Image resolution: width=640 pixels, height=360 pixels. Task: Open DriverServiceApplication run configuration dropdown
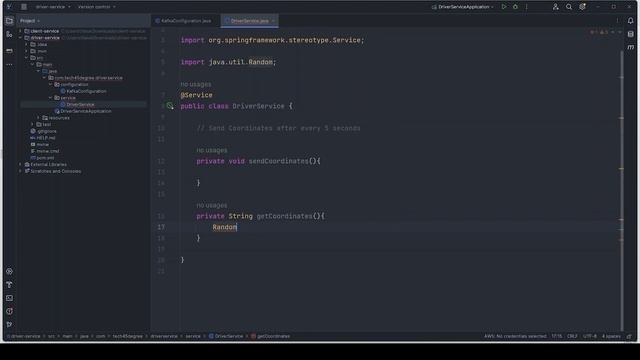pyautogui.click(x=463, y=7)
